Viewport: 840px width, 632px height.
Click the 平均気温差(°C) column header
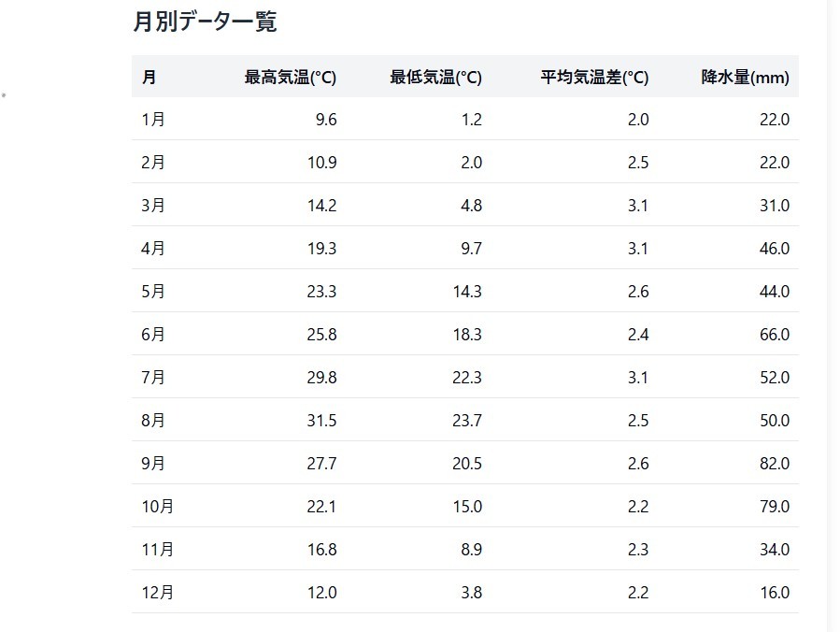[594, 78]
